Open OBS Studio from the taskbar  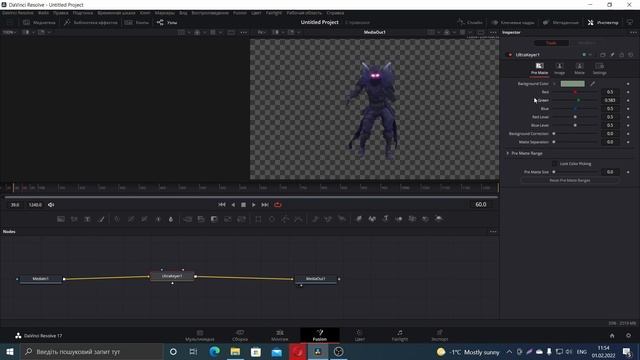pos(338,351)
